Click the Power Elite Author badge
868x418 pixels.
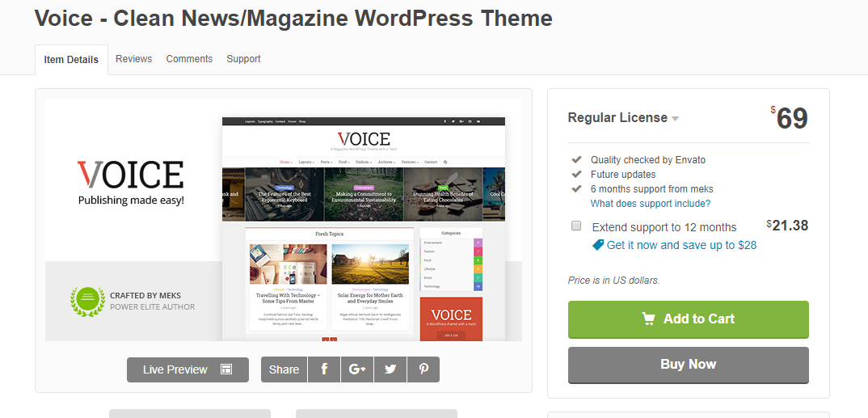click(x=87, y=302)
